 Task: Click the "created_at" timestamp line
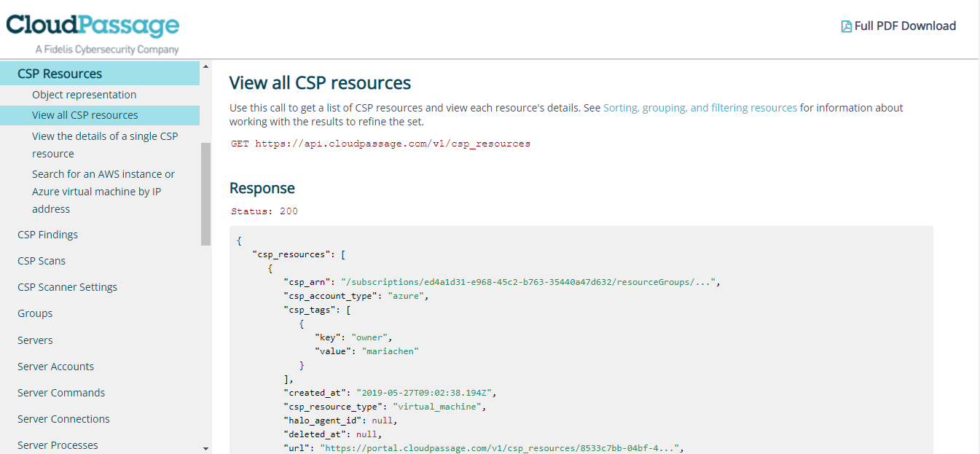coord(390,393)
